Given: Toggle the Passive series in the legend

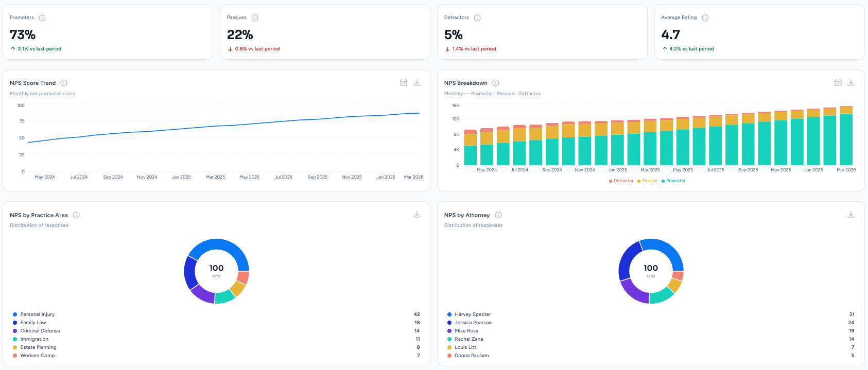Looking at the screenshot, I should coord(647,181).
